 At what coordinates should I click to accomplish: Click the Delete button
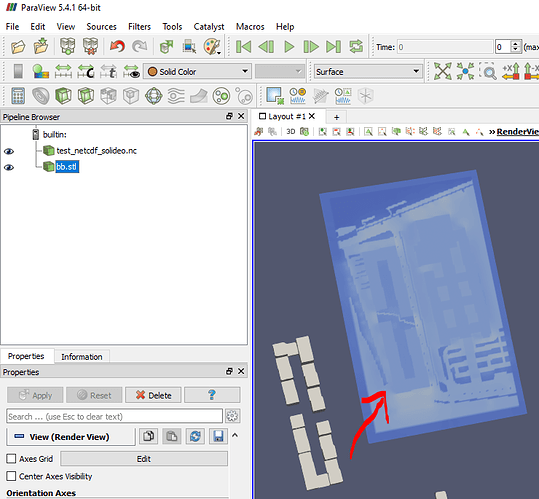pos(153,395)
